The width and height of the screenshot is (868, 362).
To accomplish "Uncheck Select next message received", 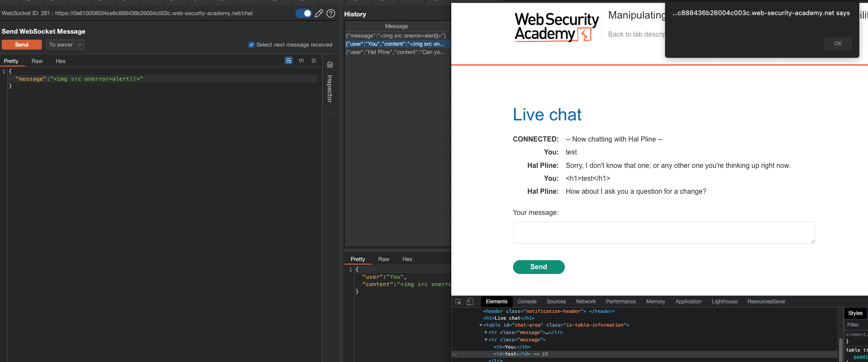I will point(251,45).
